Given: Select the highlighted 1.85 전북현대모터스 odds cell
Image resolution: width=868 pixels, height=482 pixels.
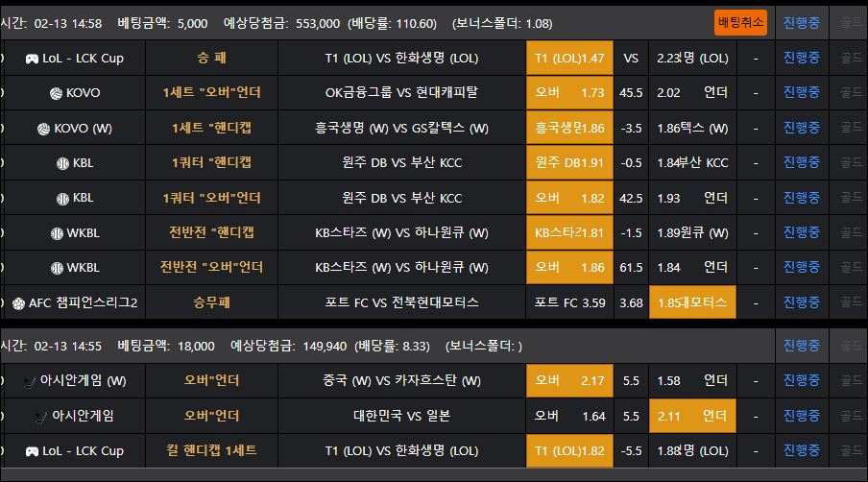Looking at the screenshot, I should pos(692,303).
